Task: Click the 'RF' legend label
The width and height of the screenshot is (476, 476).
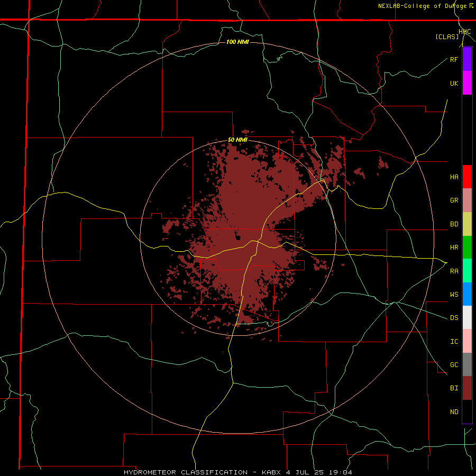Action: 454,59
